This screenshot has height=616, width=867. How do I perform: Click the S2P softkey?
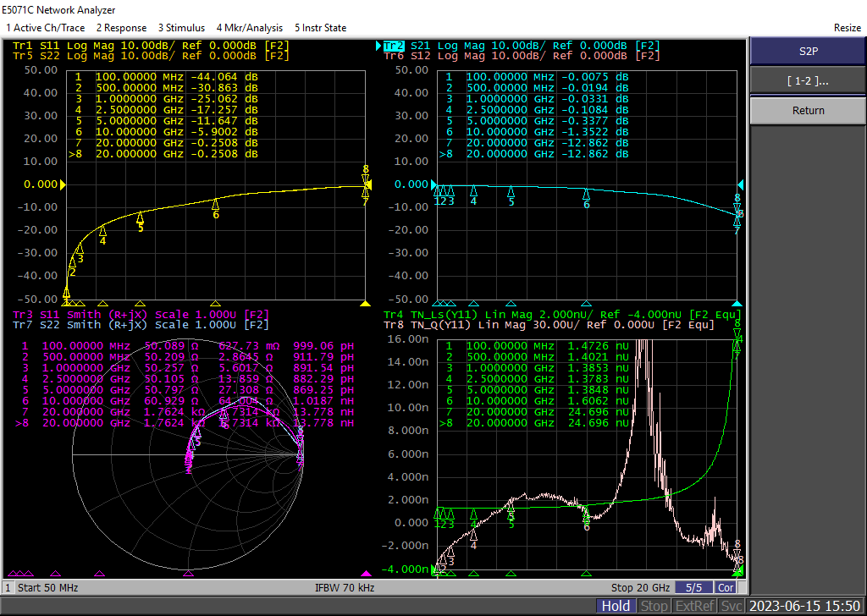[808, 52]
